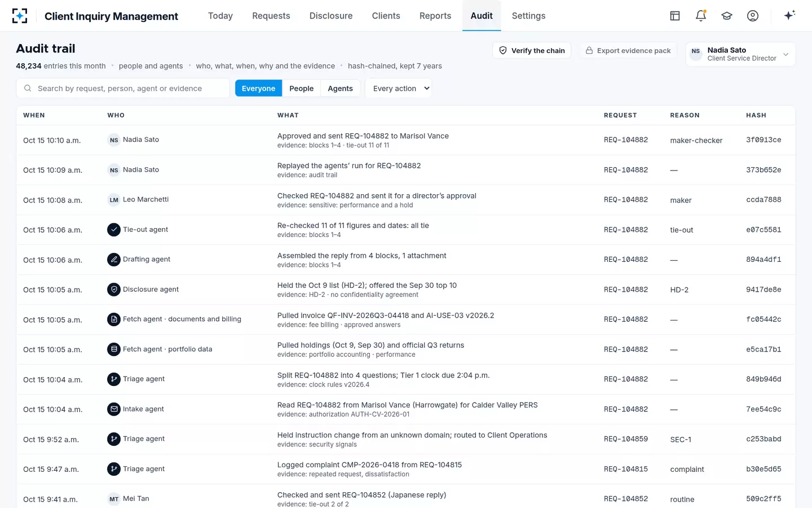Click the Client Inquiry Management logo icon
Viewport: 812px width, 508px height.
point(20,16)
